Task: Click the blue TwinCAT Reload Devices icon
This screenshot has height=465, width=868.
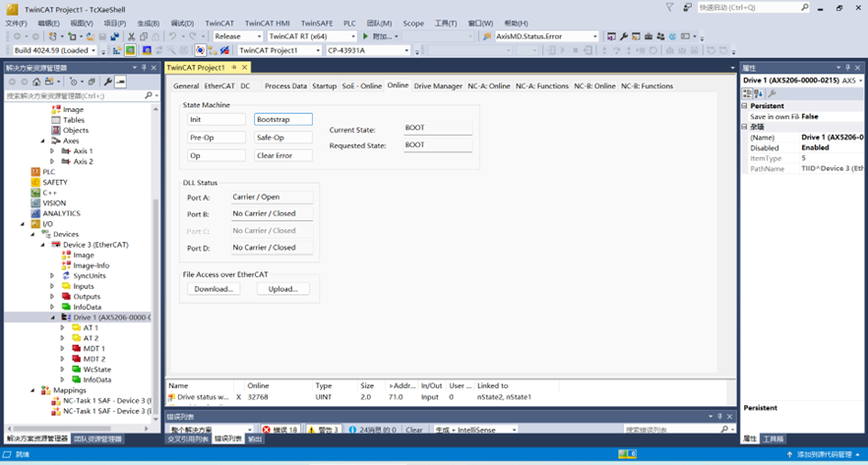Action: [146, 50]
